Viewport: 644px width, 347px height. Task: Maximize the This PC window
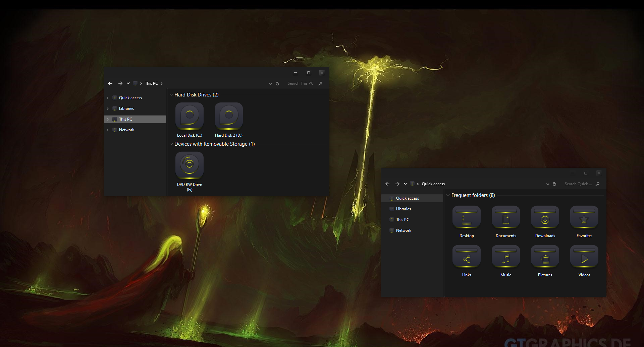[309, 73]
